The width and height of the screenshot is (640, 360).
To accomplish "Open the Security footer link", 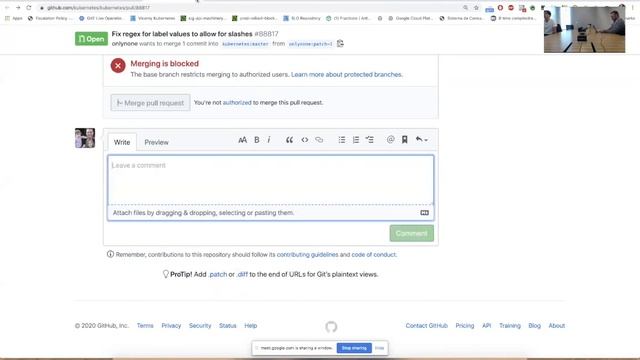I will pos(200,326).
